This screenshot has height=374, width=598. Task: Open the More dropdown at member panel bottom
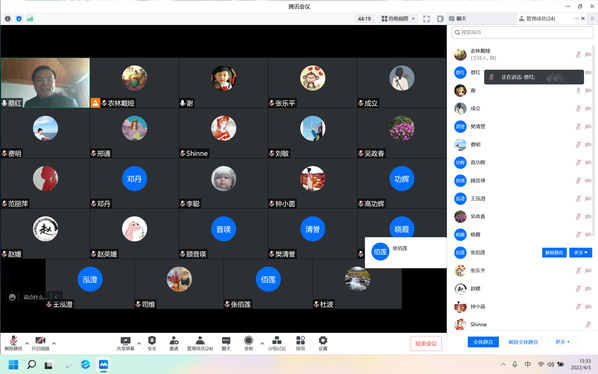(x=563, y=342)
